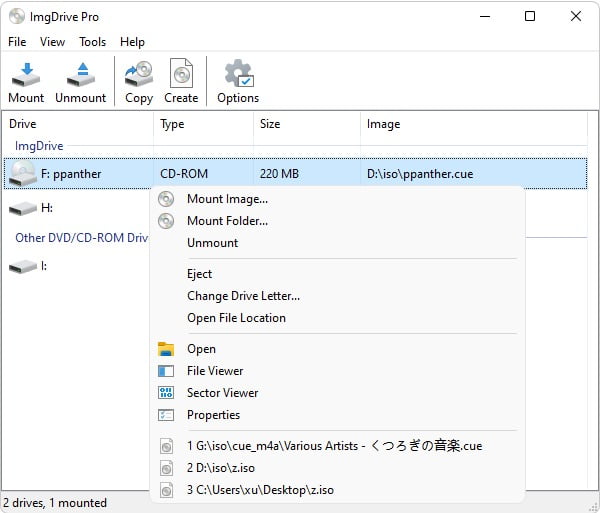This screenshot has width=600, height=513.
Task: Click the 220 MB size cell
Action: (279, 174)
